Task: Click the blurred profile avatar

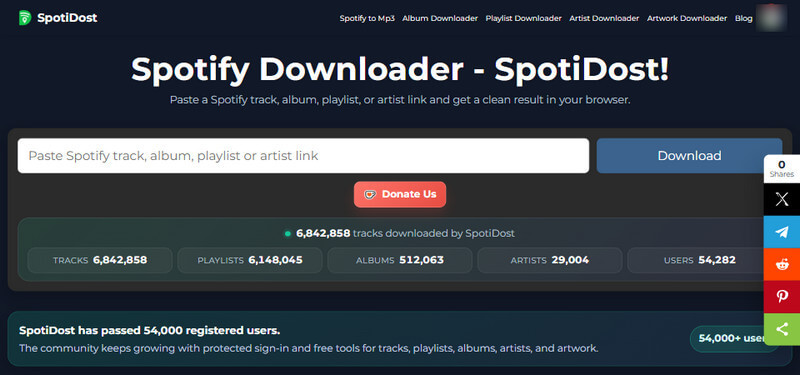Action: 772,18
